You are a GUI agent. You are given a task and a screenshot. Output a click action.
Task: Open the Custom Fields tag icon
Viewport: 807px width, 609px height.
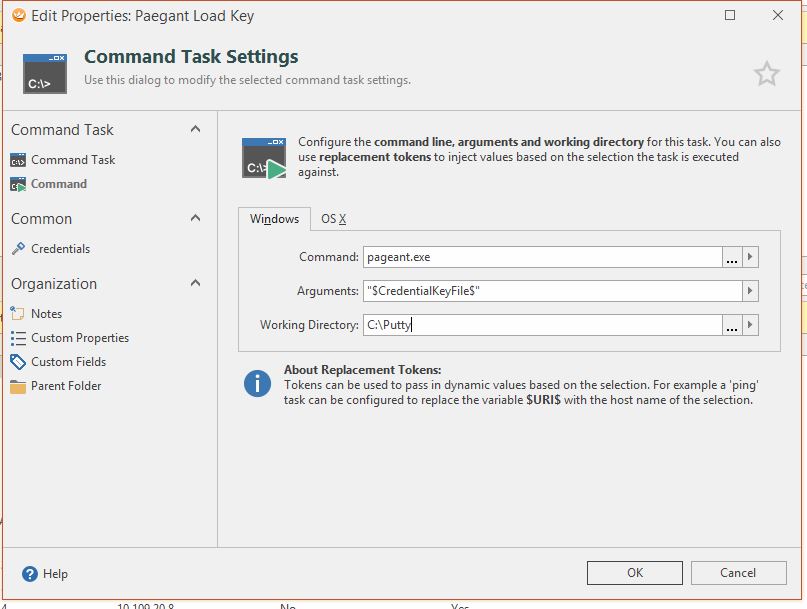click(x=18, y=362)
